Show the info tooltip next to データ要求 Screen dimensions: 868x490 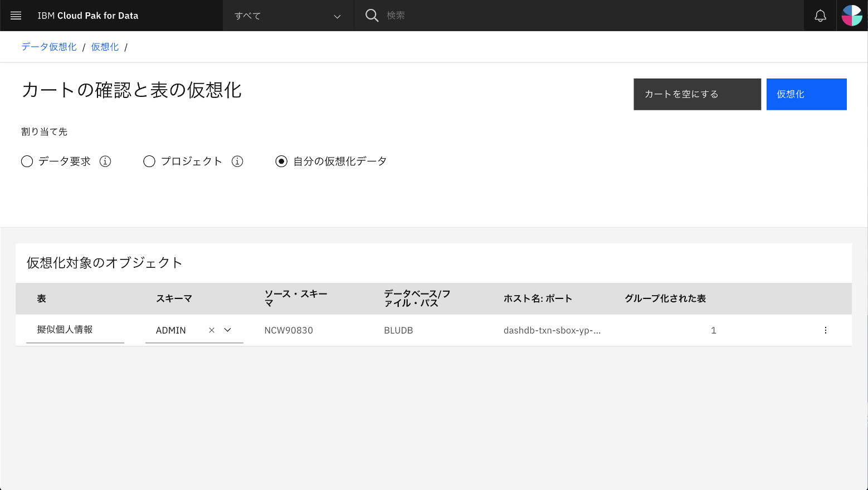click(105, 161)
